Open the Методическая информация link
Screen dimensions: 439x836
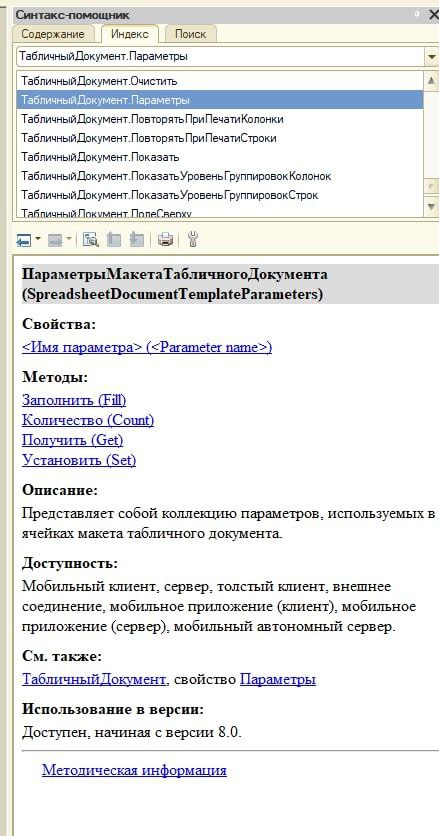tap(134, 770)
